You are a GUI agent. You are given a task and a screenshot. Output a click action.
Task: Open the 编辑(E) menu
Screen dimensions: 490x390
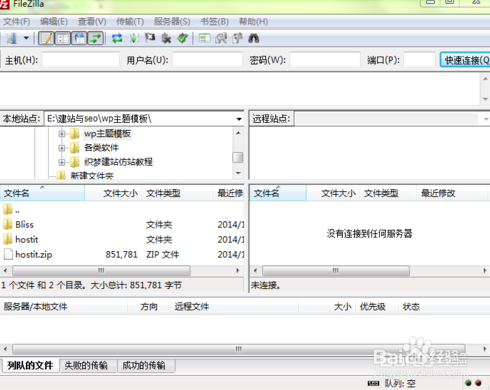coord(54,22)
